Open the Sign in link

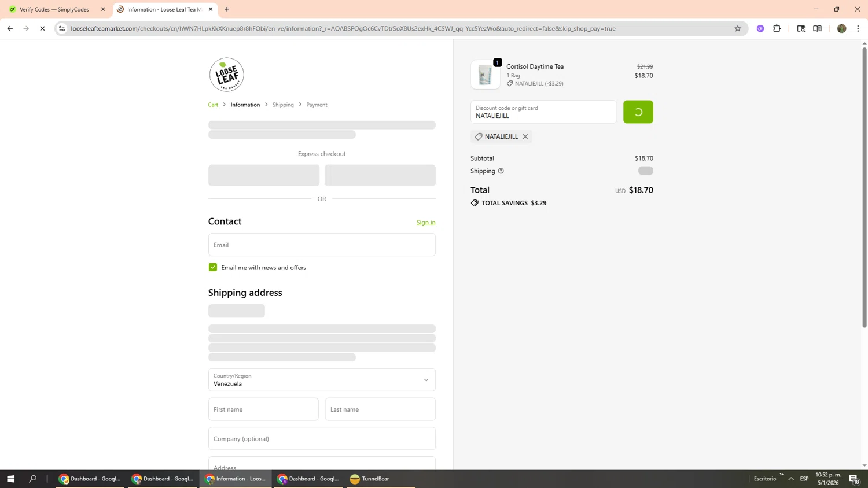426,223
